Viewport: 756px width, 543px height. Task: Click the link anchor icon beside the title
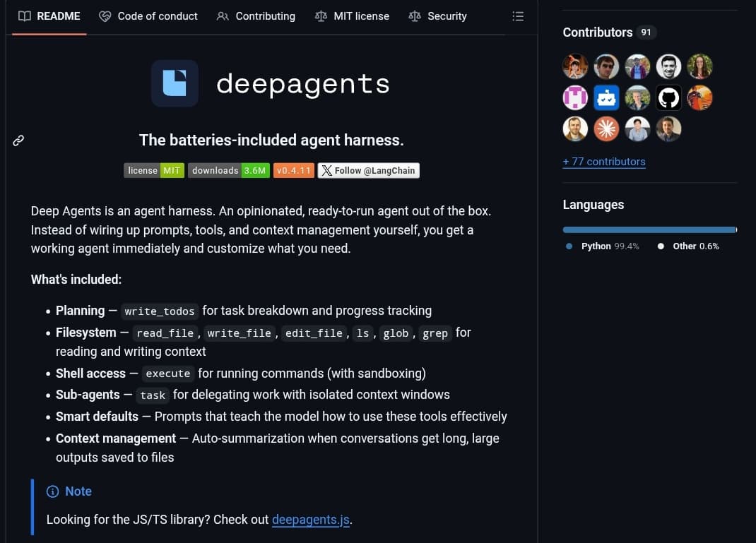click(18, 141)
